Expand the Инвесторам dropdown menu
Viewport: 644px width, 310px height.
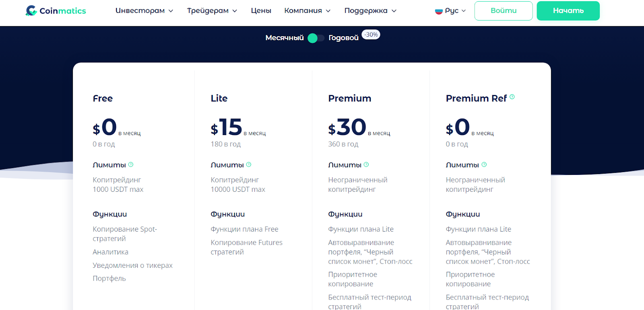[144, 11]
